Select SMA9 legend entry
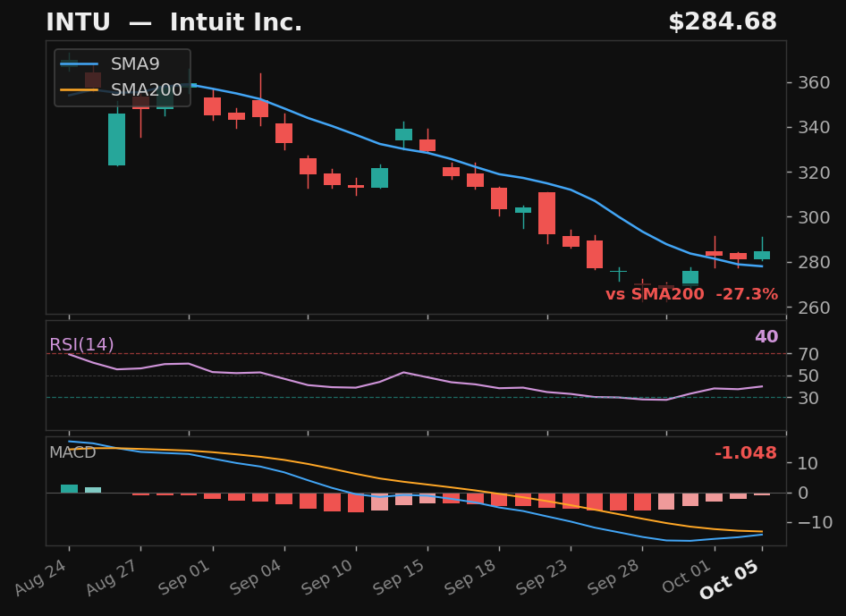Screen dimensions: 846x616 coord(122,64)
